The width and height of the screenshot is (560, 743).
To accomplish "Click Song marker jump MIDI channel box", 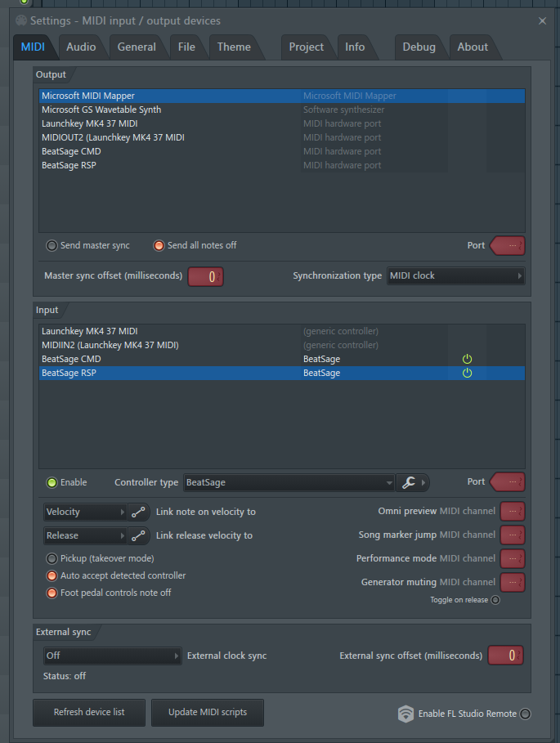I will click(513, 535).
